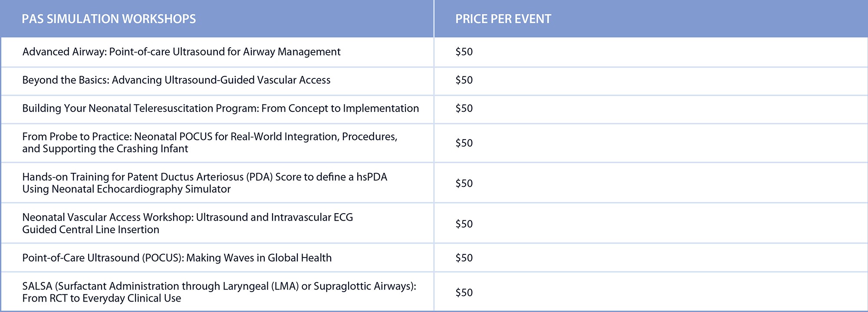
Task: Click the PAS Simulation Workshops column header
Action: [x=109, y=19]
